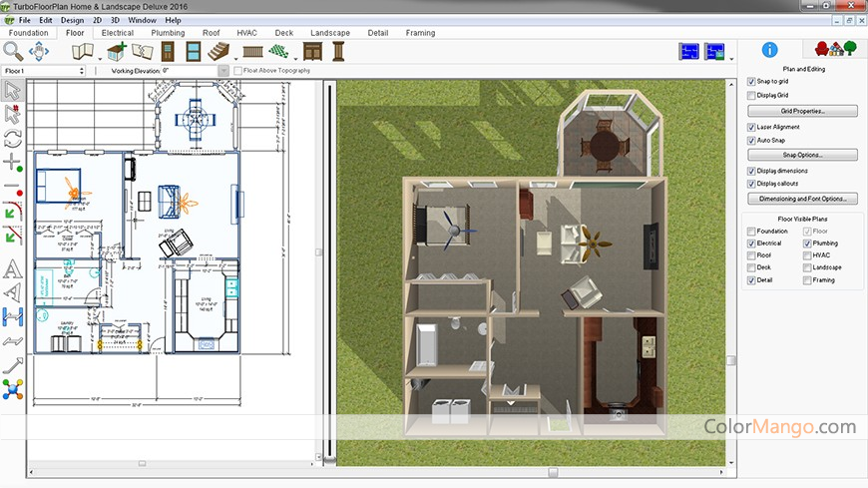This screenshot has height=488, width=868.
Task: Activate the Pan hand tool
Action: pos(39,52)
